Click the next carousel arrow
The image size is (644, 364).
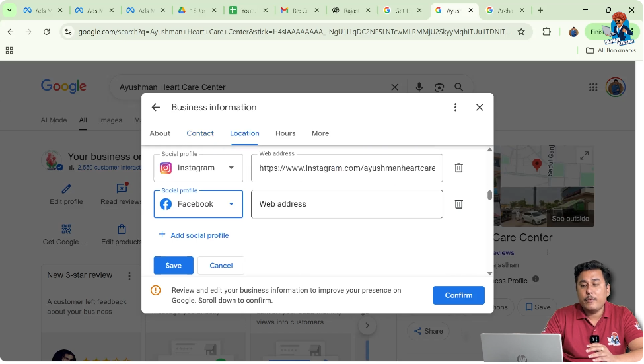tap(367, 326)
